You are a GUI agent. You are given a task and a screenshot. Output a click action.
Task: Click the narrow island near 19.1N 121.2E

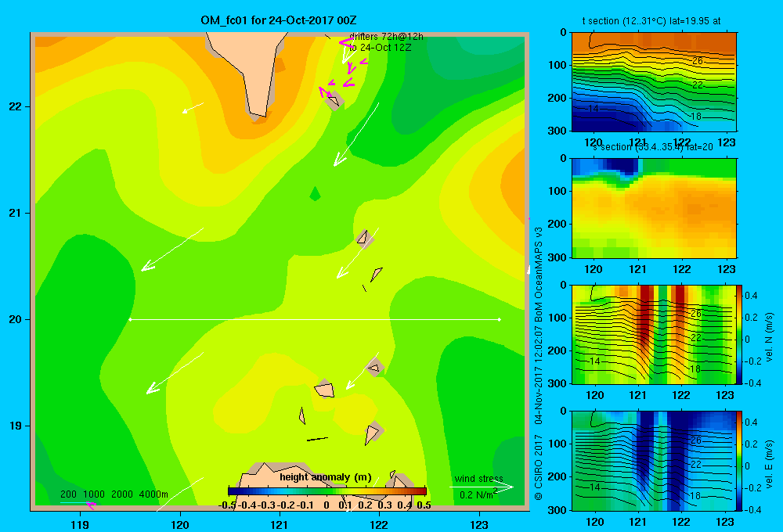coord(301,415)
